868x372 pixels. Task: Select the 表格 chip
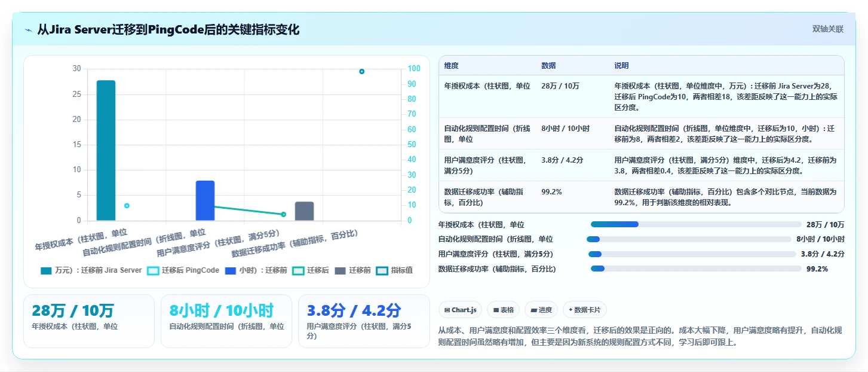click(x=503, y=310)
